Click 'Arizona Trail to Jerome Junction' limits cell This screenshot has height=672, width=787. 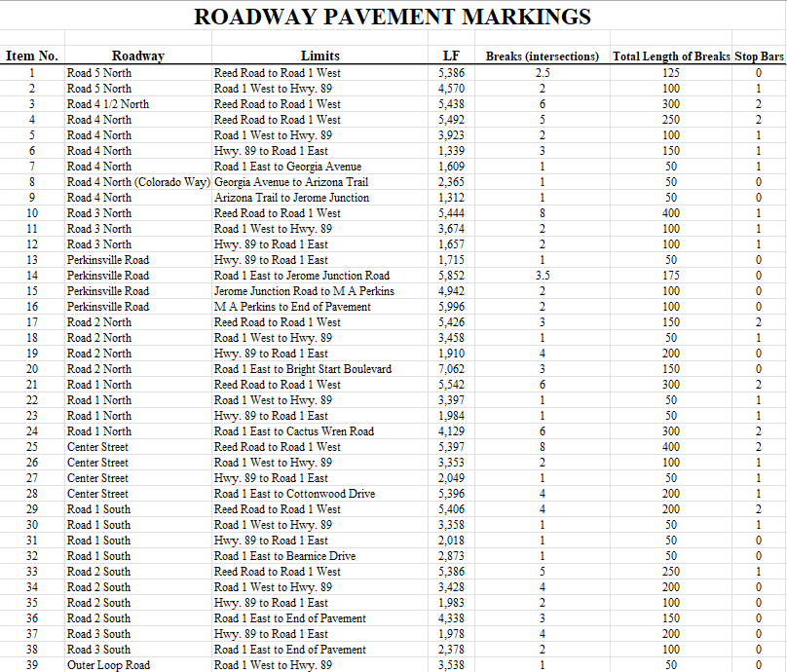[291, 198]
